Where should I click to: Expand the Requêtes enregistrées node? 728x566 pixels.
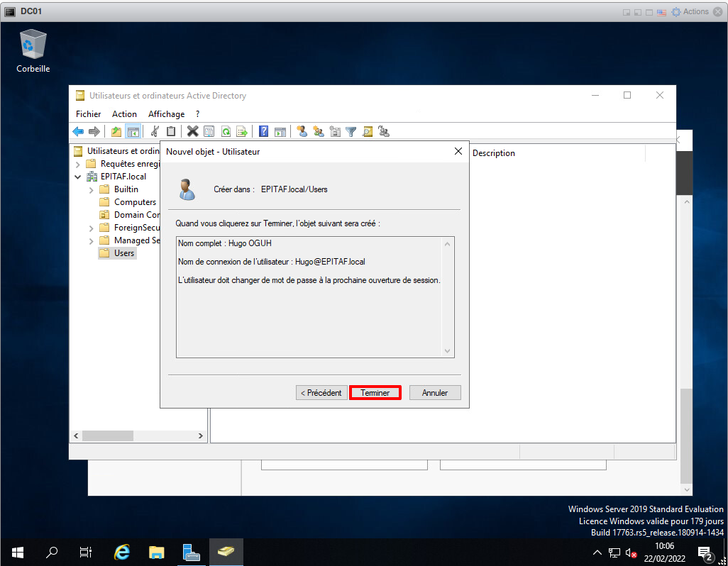click(77, 165)
